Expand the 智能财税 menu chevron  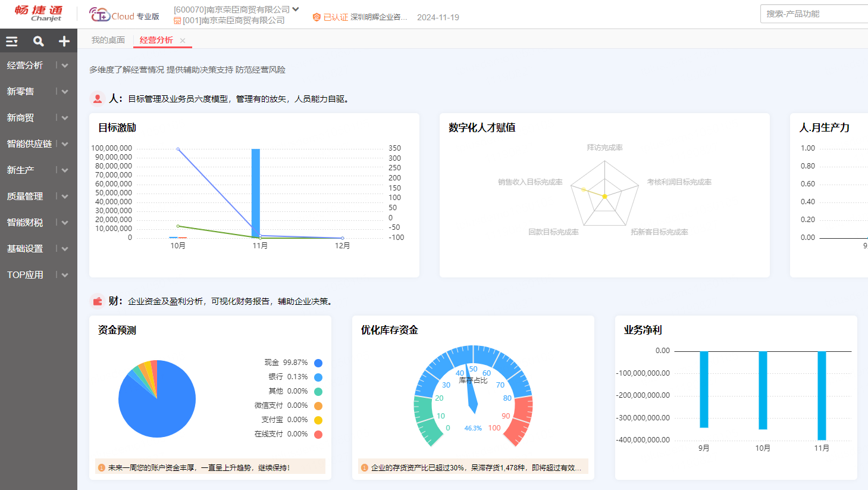65,223
